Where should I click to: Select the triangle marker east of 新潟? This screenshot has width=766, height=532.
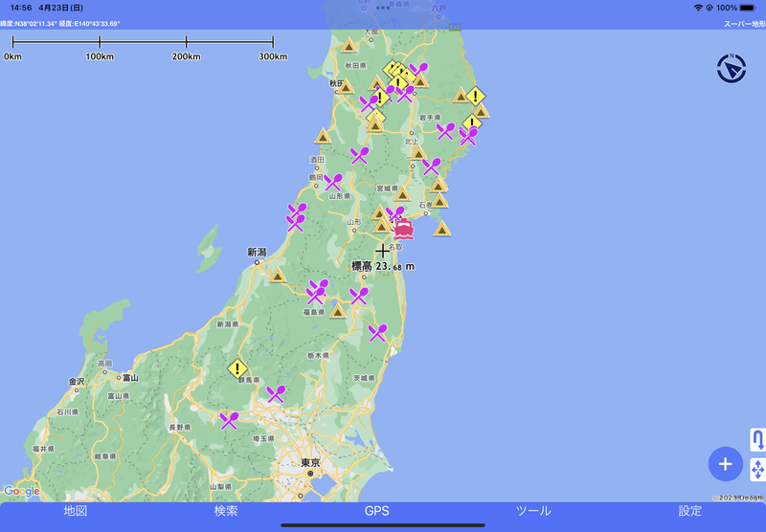click(x=278, y=276)
